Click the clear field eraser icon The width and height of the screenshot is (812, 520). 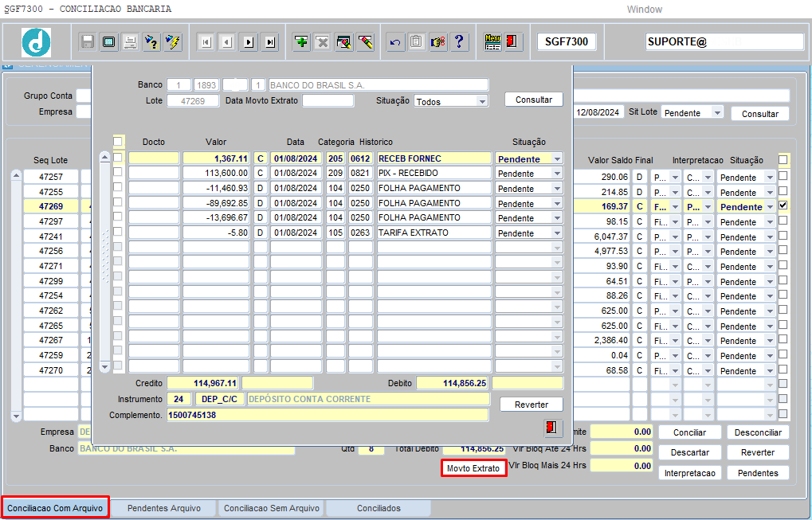365,41
